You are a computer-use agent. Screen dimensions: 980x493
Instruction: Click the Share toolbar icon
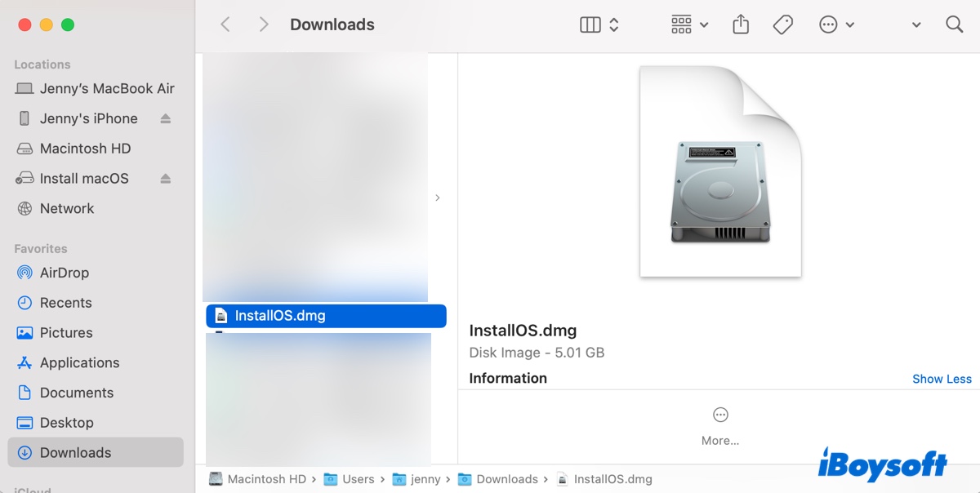click(741, 25)
